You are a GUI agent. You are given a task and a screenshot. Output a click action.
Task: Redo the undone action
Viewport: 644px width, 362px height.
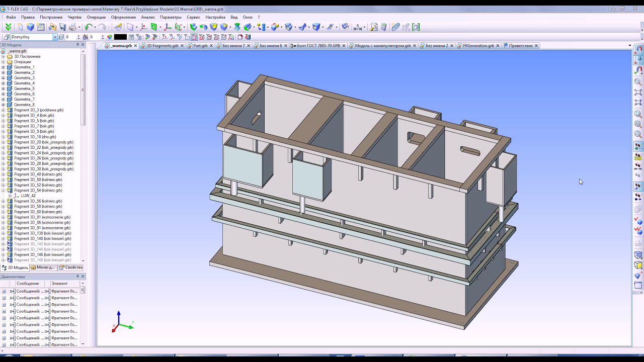(102, 27)
